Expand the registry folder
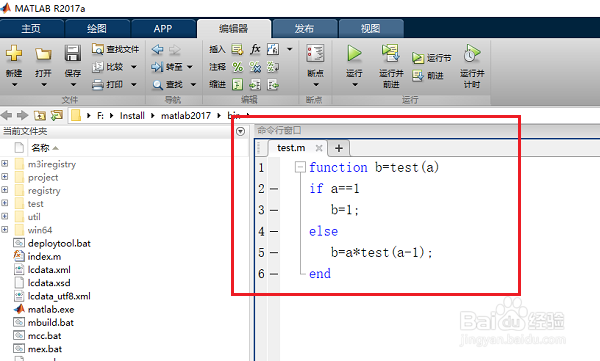Viewport: 600px width, 361px height. click(5, 189)
